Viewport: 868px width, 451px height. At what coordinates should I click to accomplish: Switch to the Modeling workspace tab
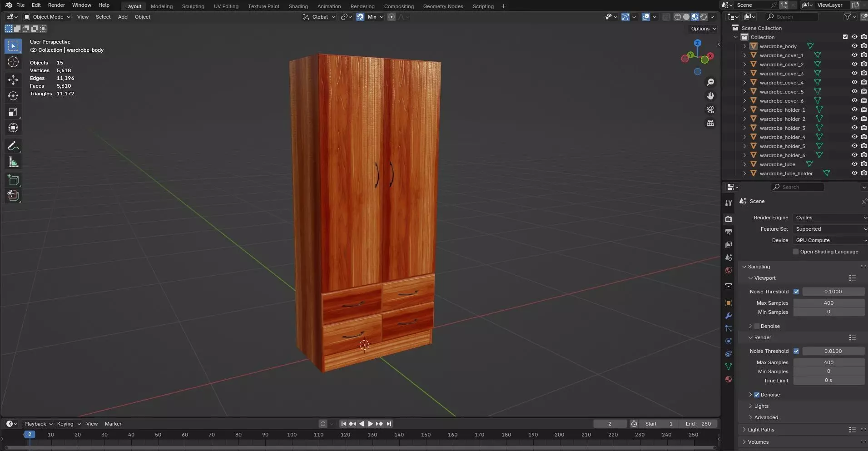(162, 6)
